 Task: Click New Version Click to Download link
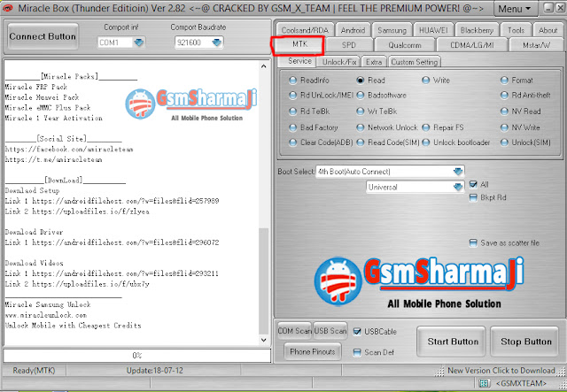tap(501, 371)
